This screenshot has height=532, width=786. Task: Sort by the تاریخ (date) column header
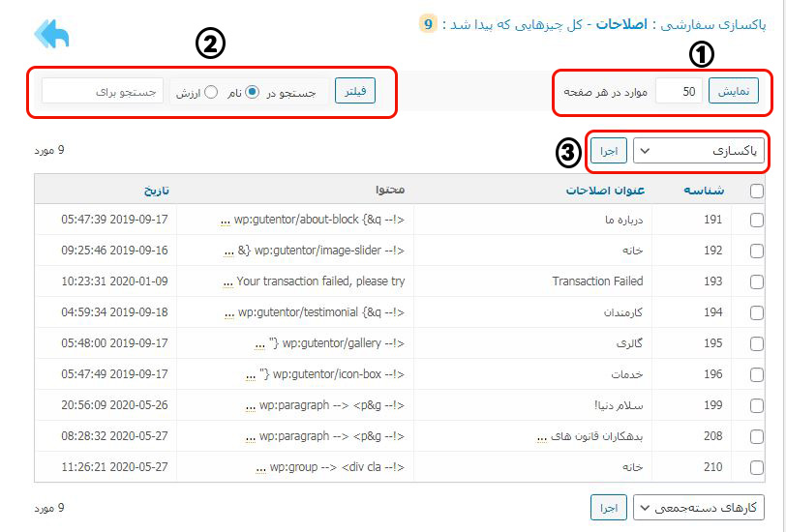(157, 191)
